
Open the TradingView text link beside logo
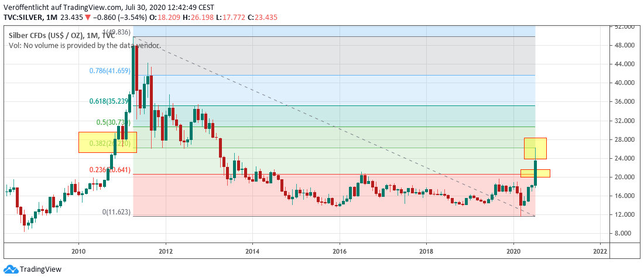40,269
